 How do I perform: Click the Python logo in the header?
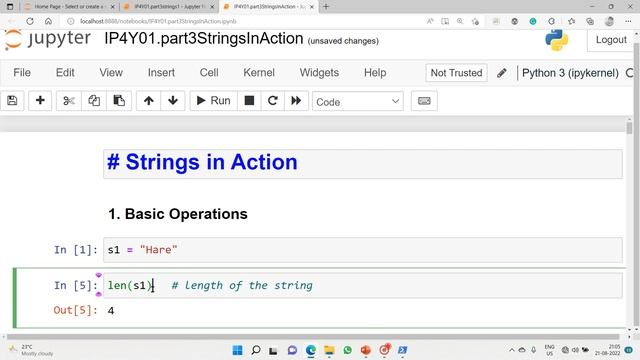click(x=556, y=40)
